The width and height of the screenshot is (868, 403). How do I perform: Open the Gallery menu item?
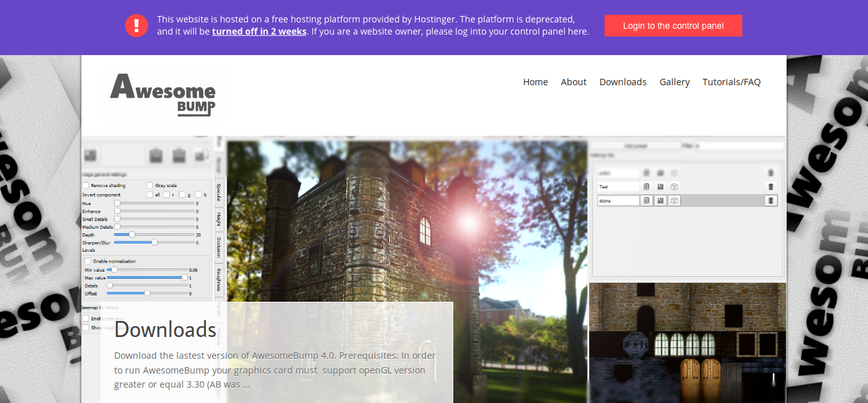point(674,82)
